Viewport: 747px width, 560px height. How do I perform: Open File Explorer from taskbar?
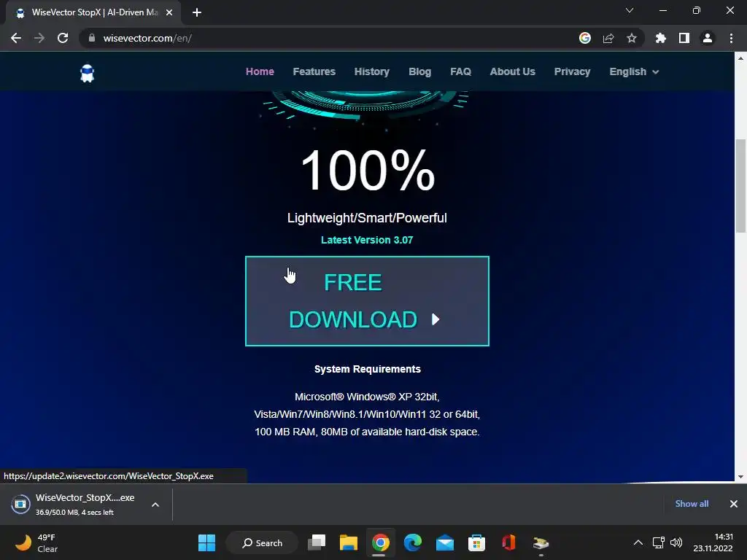348,542
